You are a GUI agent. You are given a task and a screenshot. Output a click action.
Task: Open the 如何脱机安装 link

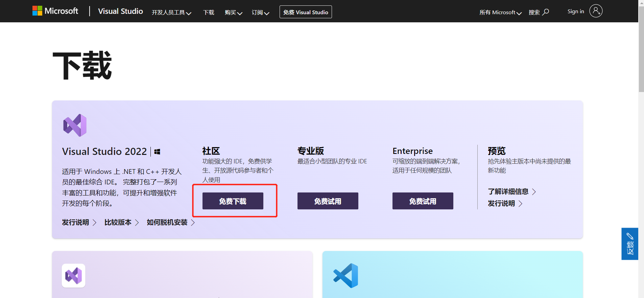coord(171,223)
